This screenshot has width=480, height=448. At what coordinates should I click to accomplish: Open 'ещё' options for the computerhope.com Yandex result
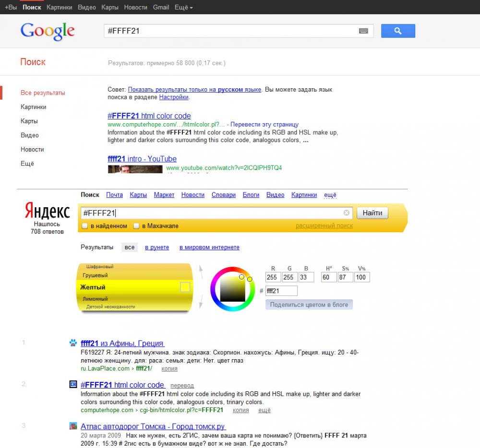(x=264, y=410)
